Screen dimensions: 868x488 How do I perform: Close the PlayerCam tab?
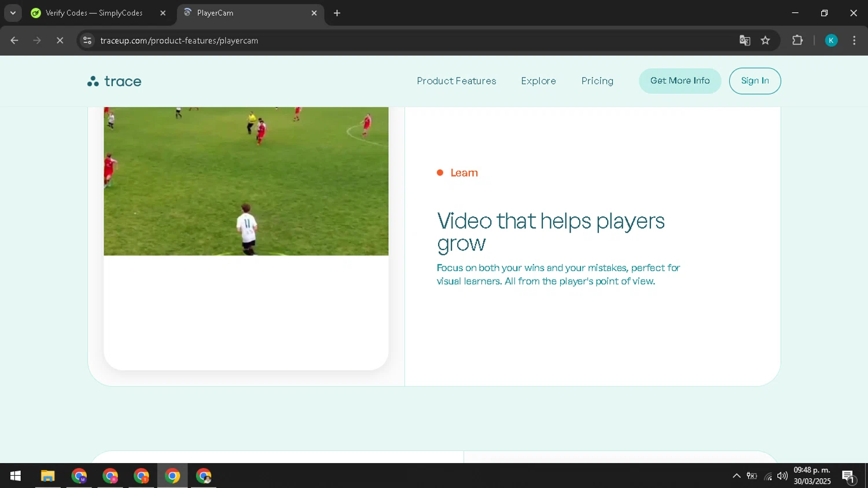(314, 13)
